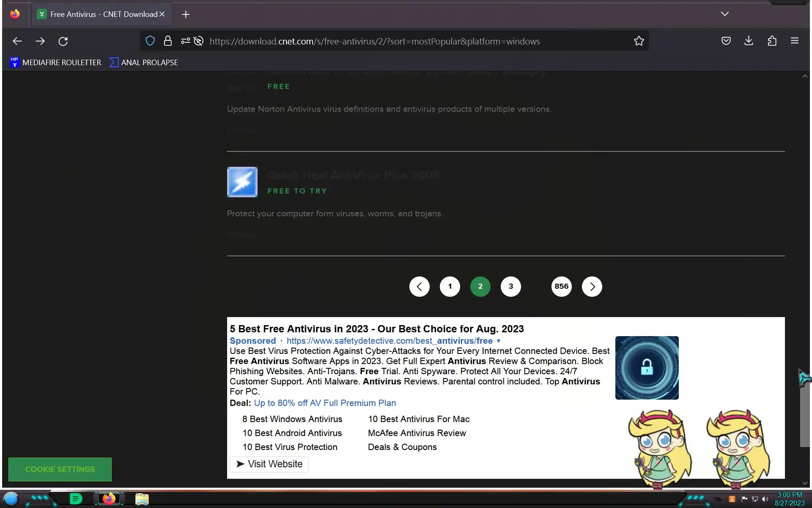Open the MEDIAFIRE ROULETTER bookmark
Screen dimensions: 812x508
point(55,63)
